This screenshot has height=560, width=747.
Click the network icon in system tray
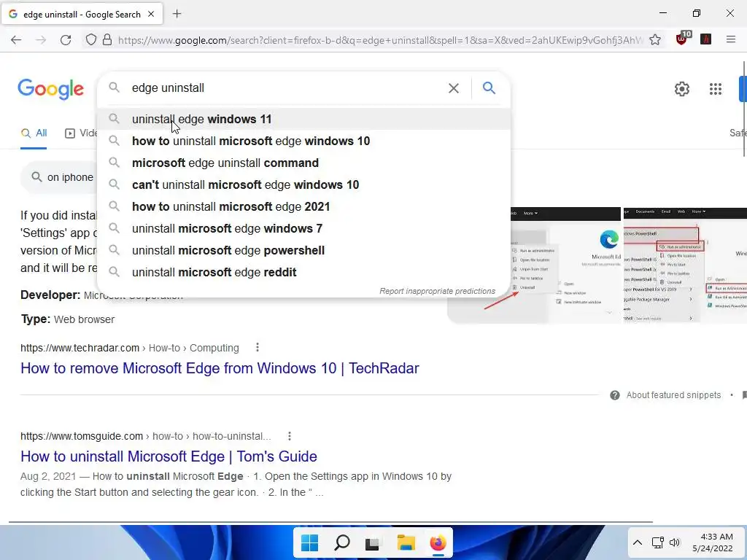pyautogui.click(x=658, y=542)
